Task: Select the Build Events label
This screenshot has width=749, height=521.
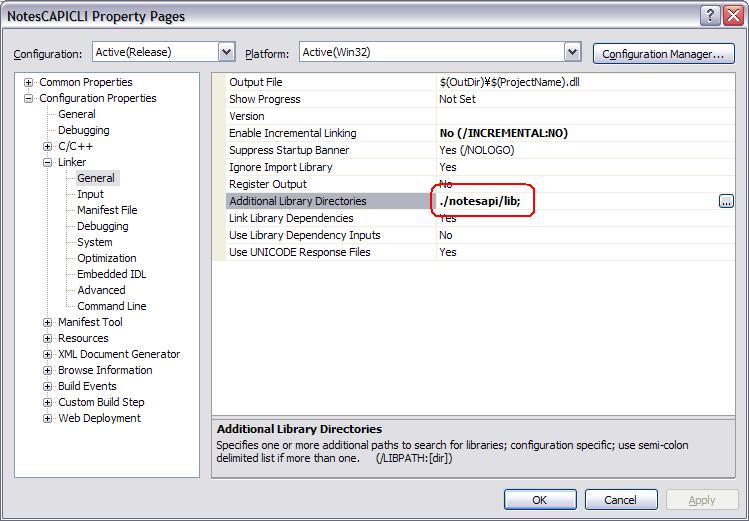Action: tap(87, 386)
